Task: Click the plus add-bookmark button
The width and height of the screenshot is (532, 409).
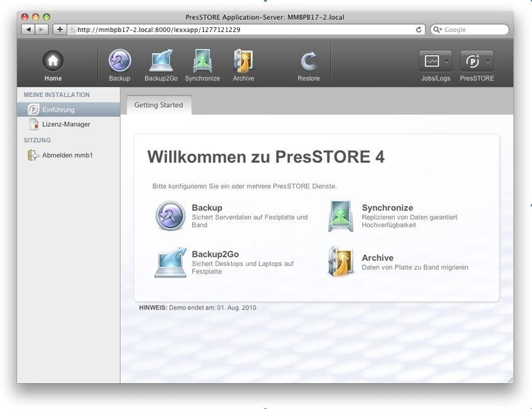Action: 59,29
